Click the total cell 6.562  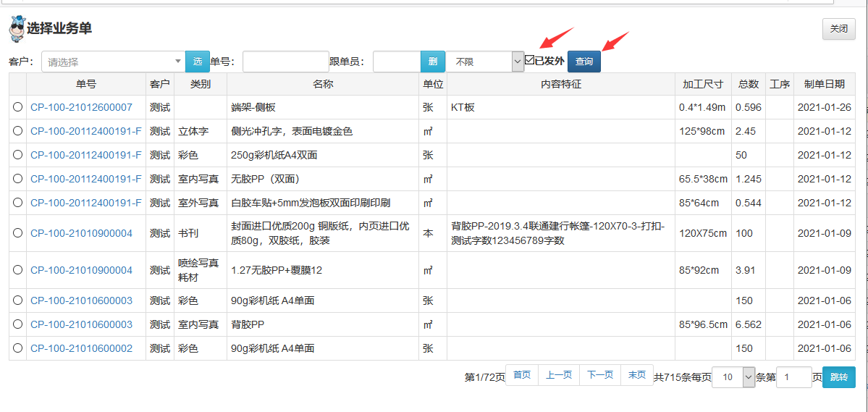click(749, 324)
